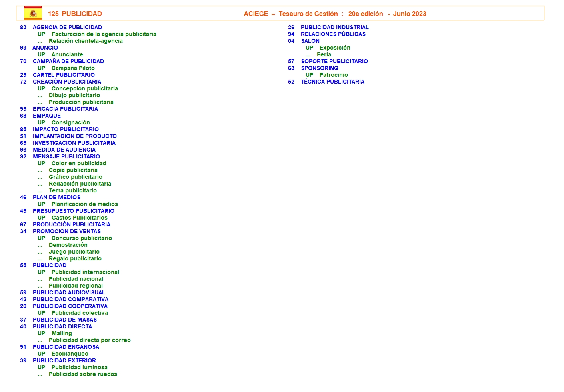Image resolution: width=564 pixels, height=392 pixels.
Task: Click the 125 PUBLICIDAD header title
Action: 75,14
